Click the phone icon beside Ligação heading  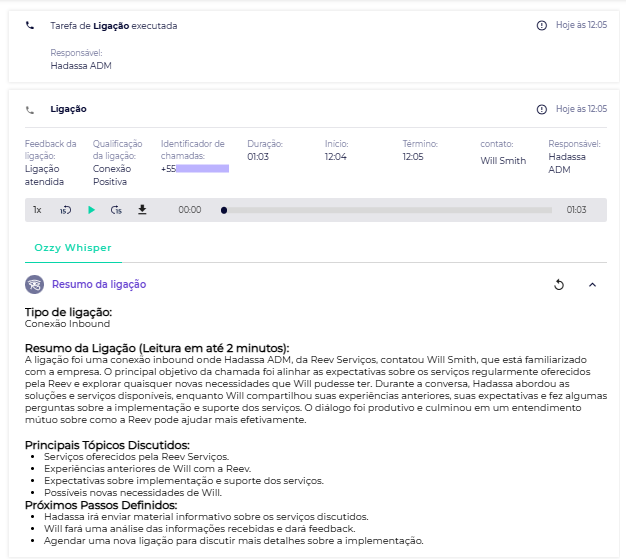(30, 110)
